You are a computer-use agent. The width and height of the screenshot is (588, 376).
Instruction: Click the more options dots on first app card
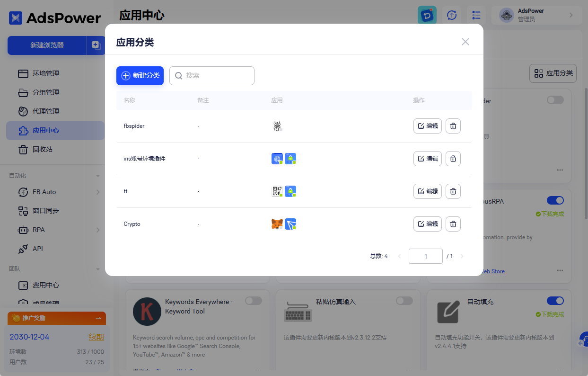560,170
